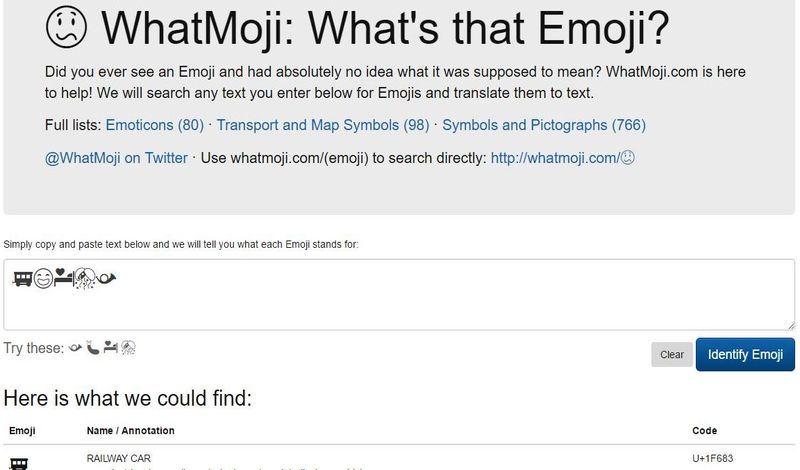The image size is (800, 470).
Task: Focus the emoji paste text area
Action: click(399, 294)
